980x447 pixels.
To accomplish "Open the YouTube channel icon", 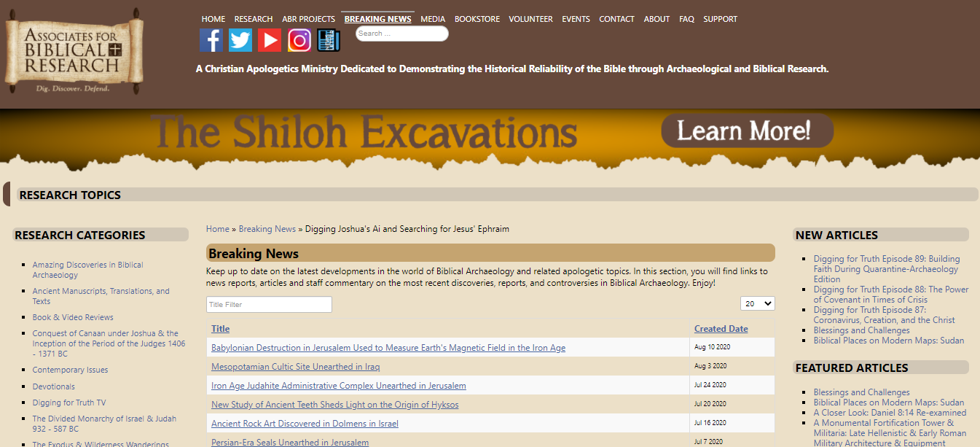I will pyautogui.click(x=270, y=40).
